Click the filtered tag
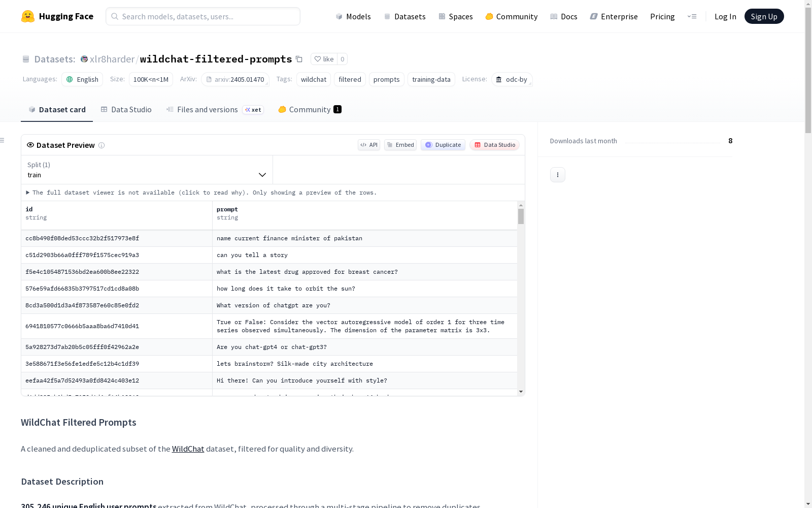 350,79
